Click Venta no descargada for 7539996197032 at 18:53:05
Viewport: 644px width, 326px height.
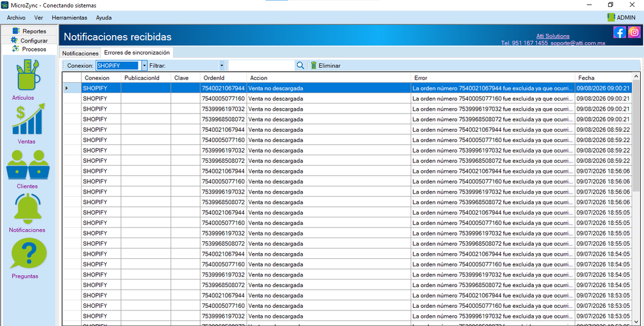[x=328, y=316]
